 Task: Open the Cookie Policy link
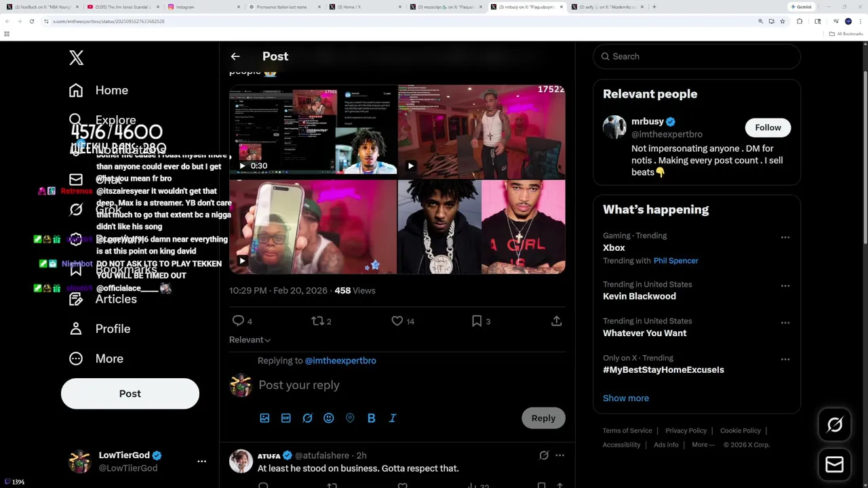741,430
